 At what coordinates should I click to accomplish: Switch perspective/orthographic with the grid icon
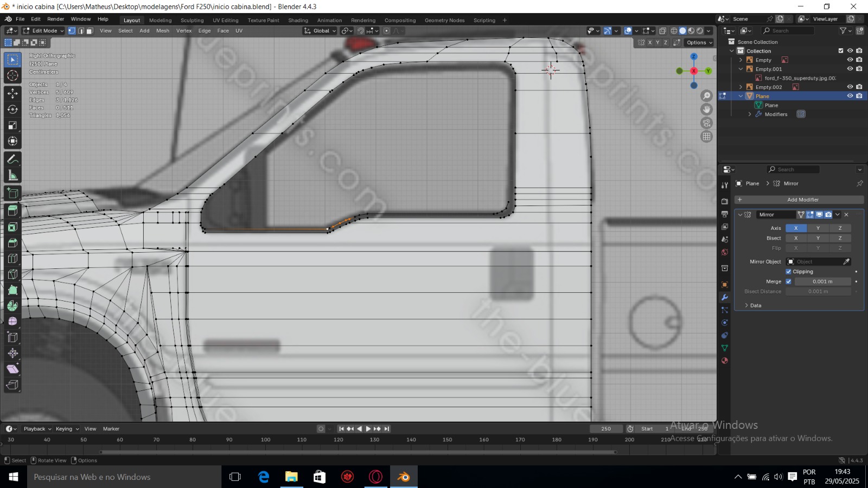[706, 137]
